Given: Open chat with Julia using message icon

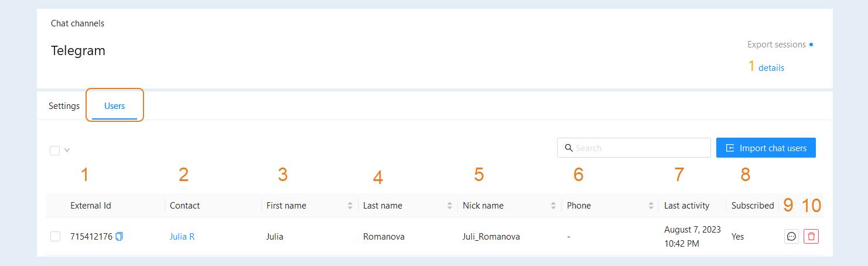Looking at the screenshot, I should tap(791, 237).
